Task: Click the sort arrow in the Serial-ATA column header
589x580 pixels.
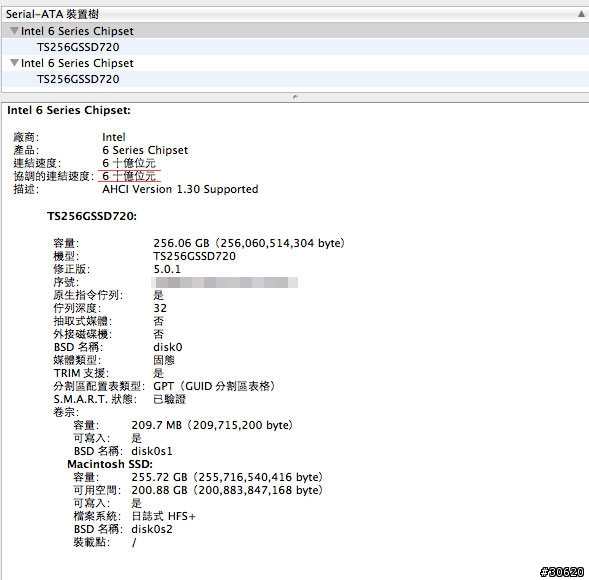Action: tap(581, 14)
